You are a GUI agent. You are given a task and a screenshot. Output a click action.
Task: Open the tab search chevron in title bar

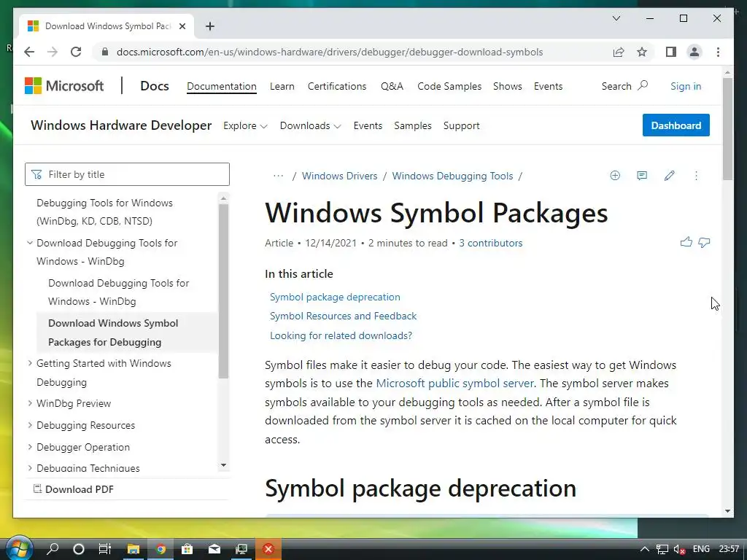[616, 18]
